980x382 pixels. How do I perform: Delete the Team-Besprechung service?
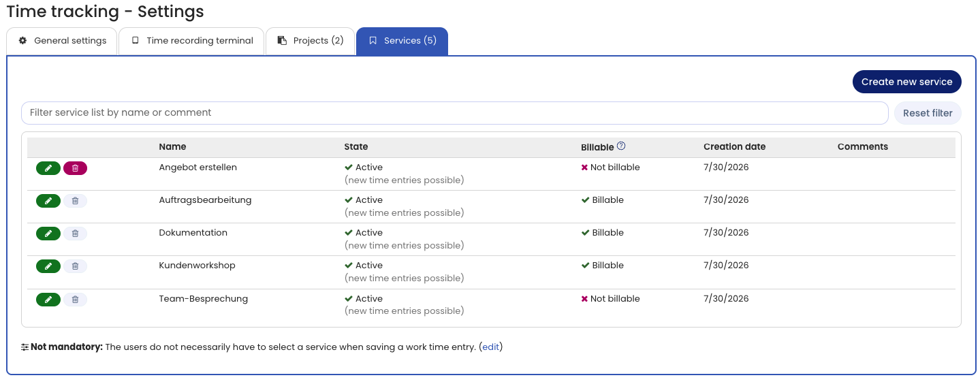pyautogui.click(x=75, y=300)
